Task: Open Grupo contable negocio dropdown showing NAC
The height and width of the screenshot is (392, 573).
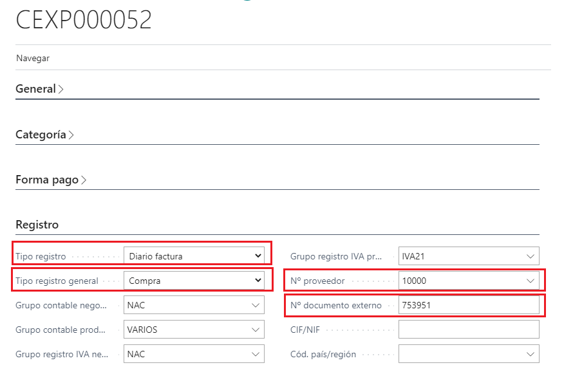Action: (194, 305)
